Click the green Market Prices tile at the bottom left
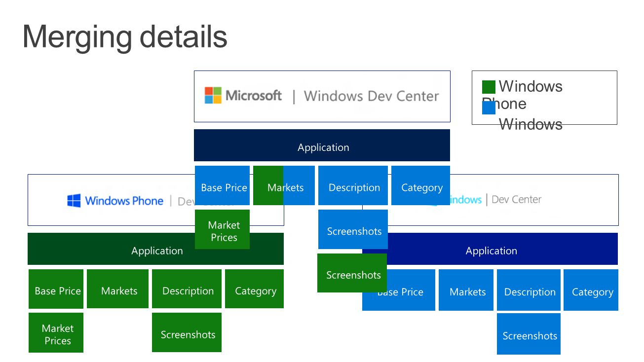The height and width of the screenshot is (362, 644). click(56, 332)
